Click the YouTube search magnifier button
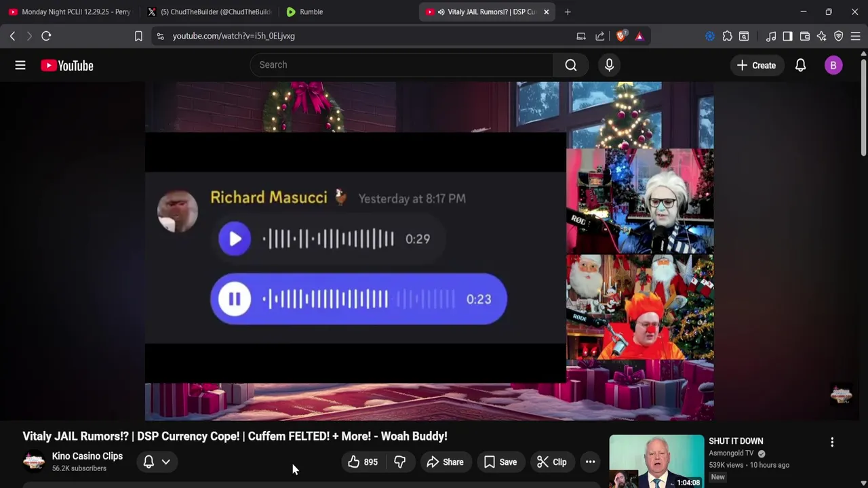 coord(571,65)
